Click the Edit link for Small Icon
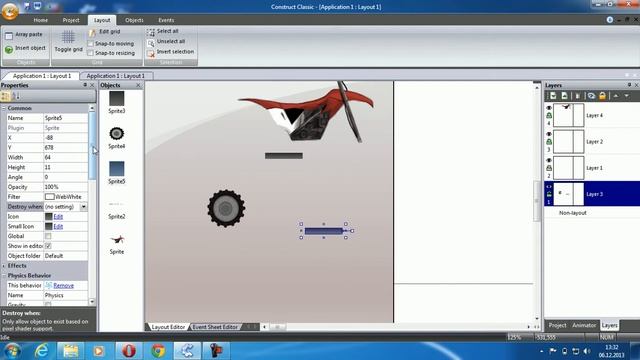This screenshot has width=640, height=360. pyautogui.click(x=58, y=226)
